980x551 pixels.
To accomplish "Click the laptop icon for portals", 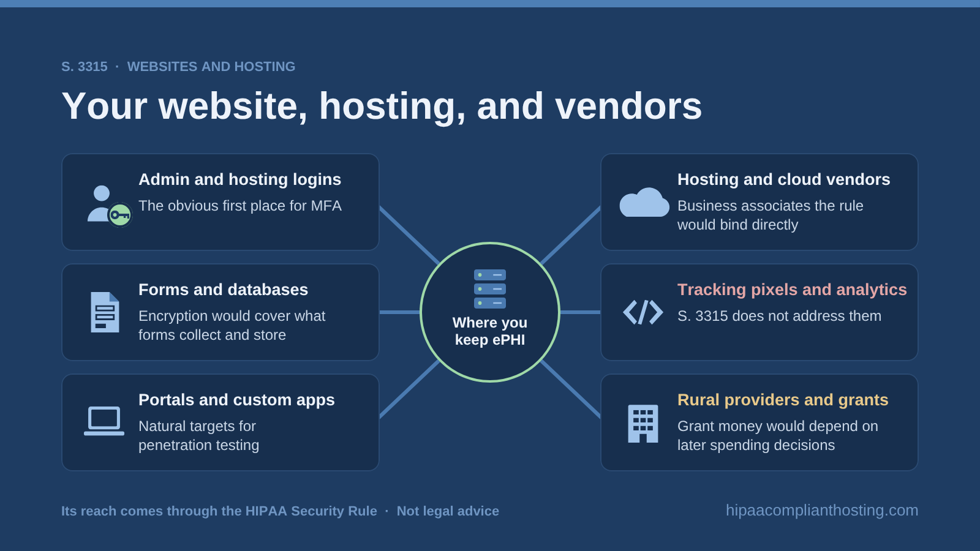I will coord(104,421).
